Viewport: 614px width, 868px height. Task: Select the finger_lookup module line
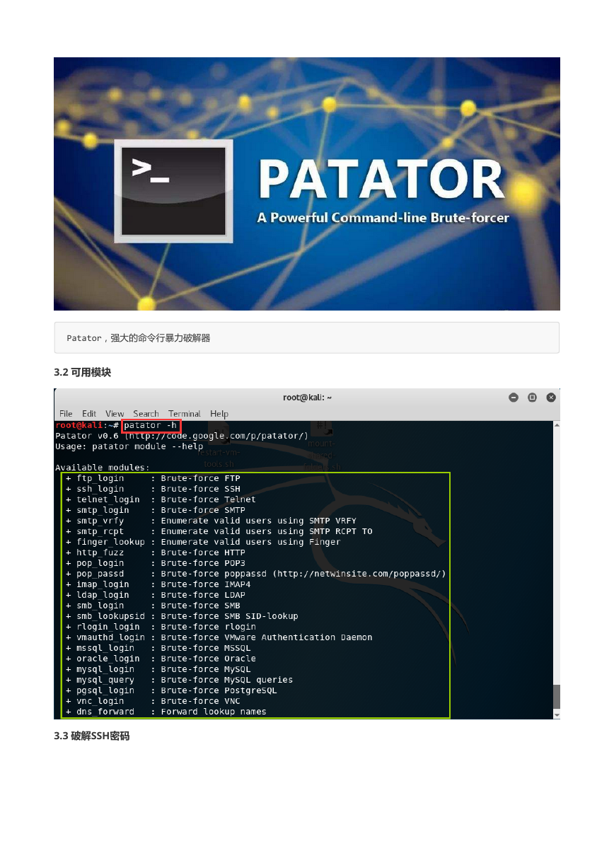pos(203,542)
